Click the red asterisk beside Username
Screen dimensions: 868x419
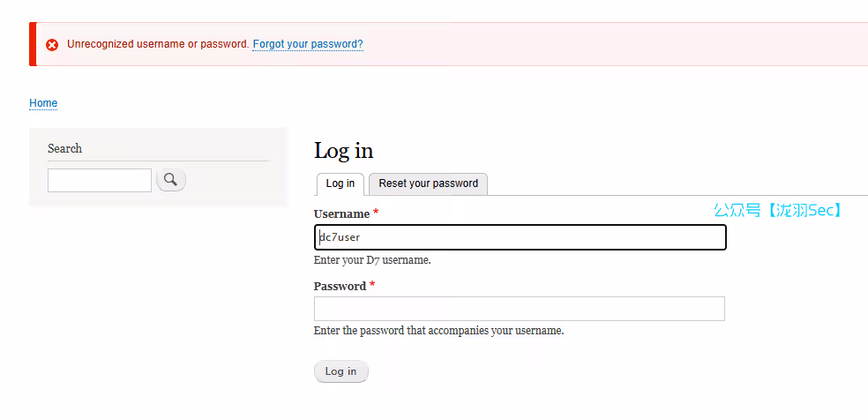click(377, 213)
